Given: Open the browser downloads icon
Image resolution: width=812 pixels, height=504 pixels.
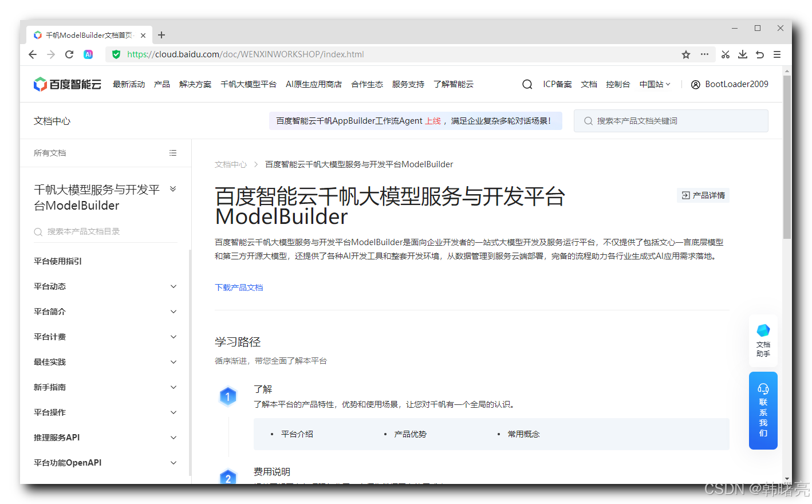Looking at the screenshot, I should [x=743, y=54].
